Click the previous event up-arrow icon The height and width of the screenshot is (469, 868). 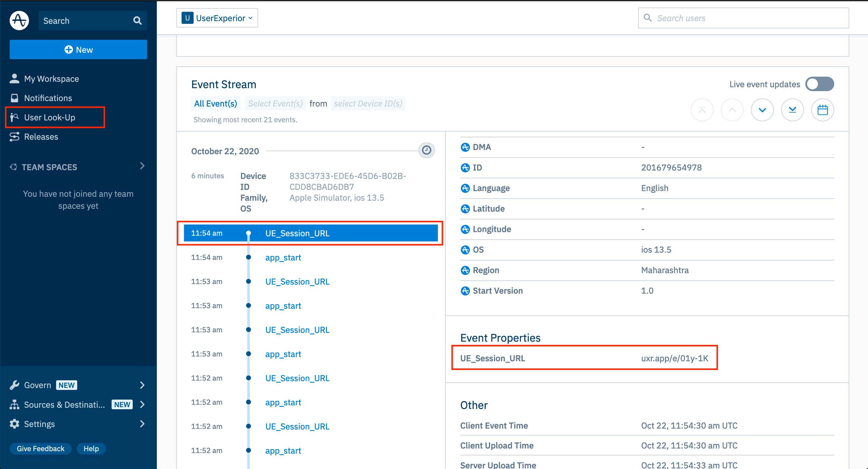point(732,110)
